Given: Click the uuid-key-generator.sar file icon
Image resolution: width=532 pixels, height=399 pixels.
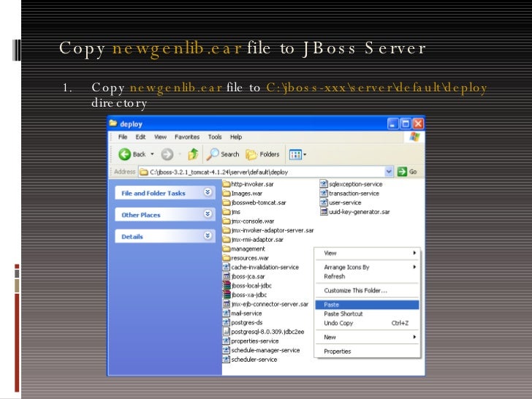Looking at the screenshot, I should coord(324,212).
